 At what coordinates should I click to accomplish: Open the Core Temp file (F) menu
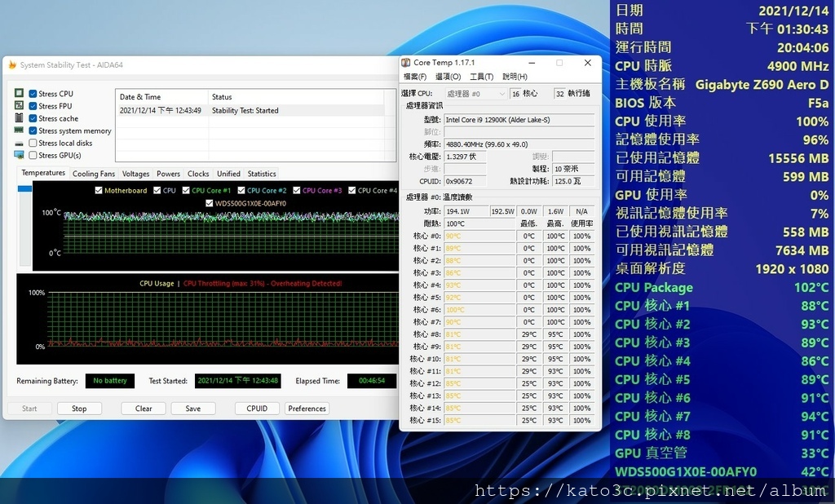coord(415,77)
